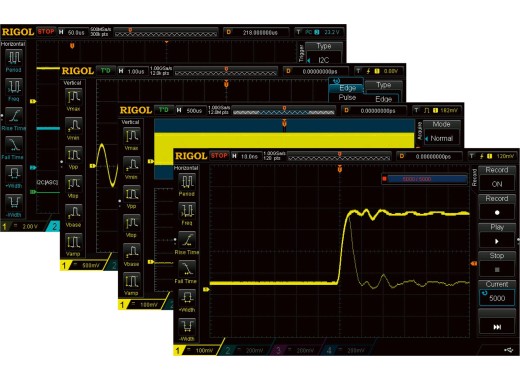Skip to last frame with step-forward button
The image size is (520, 380).
coord(497,322)
